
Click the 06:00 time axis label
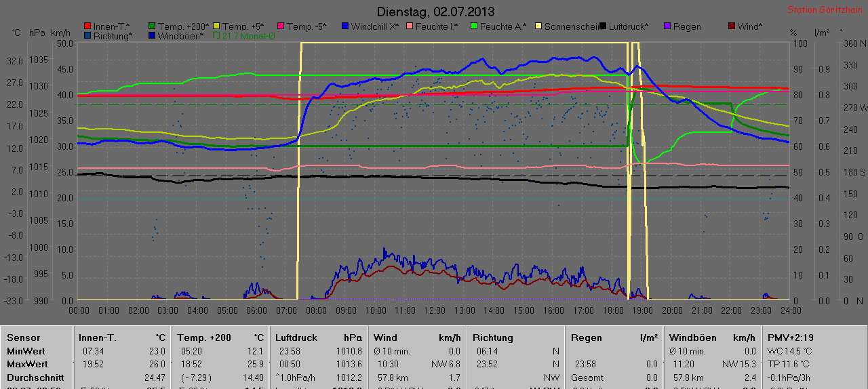(x=257, y=310)
